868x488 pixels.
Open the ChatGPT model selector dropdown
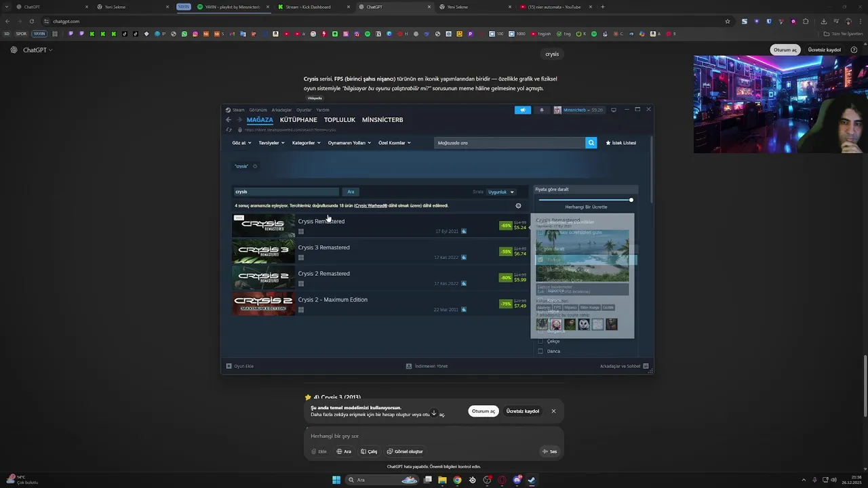point(37,49)
